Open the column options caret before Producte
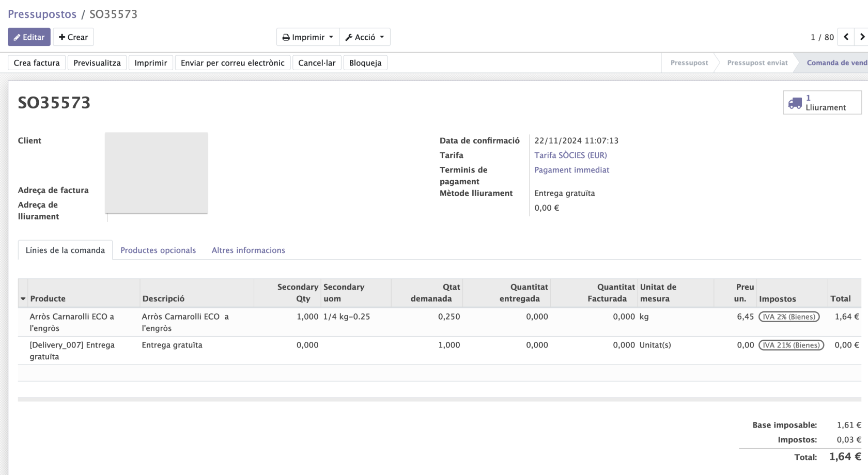 tap(23, 299)
